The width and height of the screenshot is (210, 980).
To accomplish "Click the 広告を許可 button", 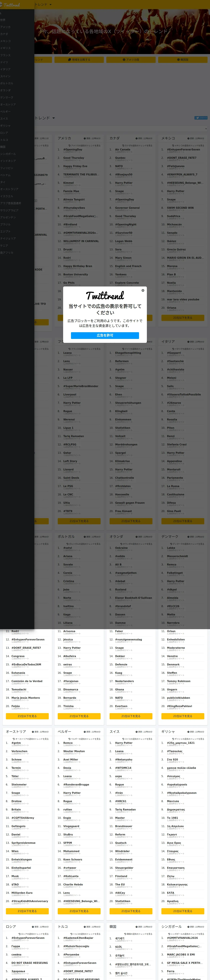I will coord(105,335).
